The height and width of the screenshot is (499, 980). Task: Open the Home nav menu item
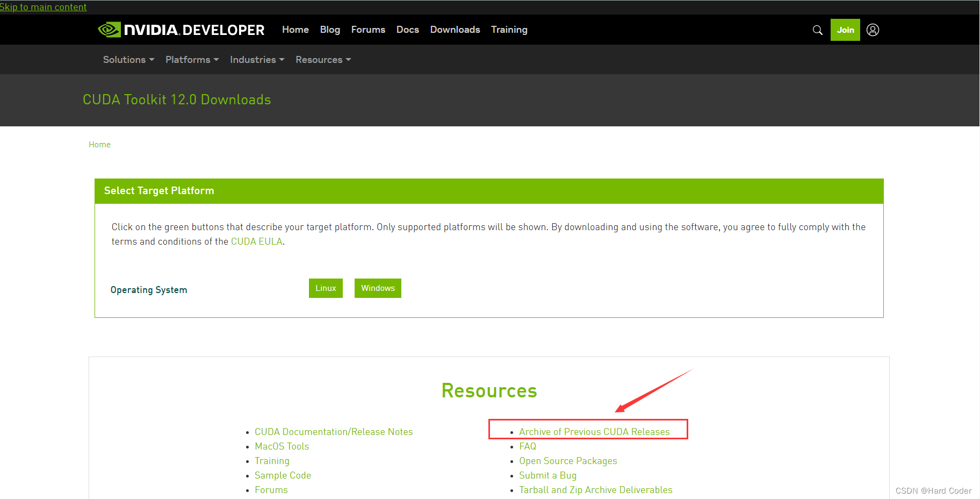pos(296,30)
